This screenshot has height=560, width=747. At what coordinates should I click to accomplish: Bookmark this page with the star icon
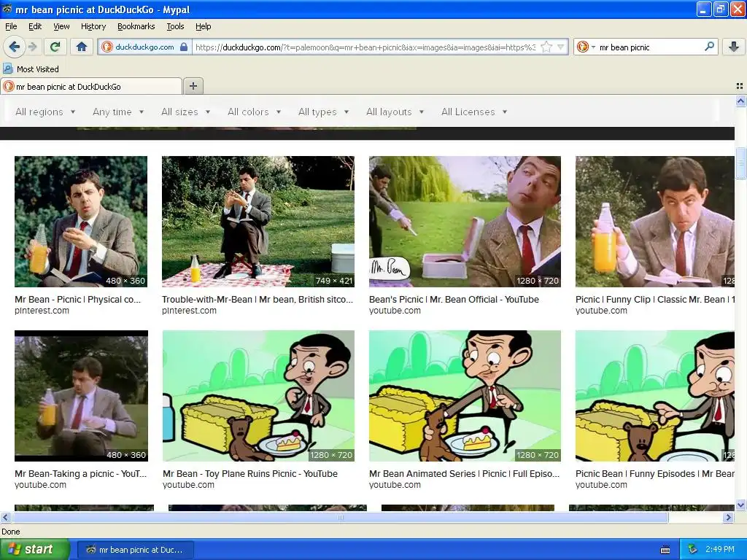click(546, 47)
